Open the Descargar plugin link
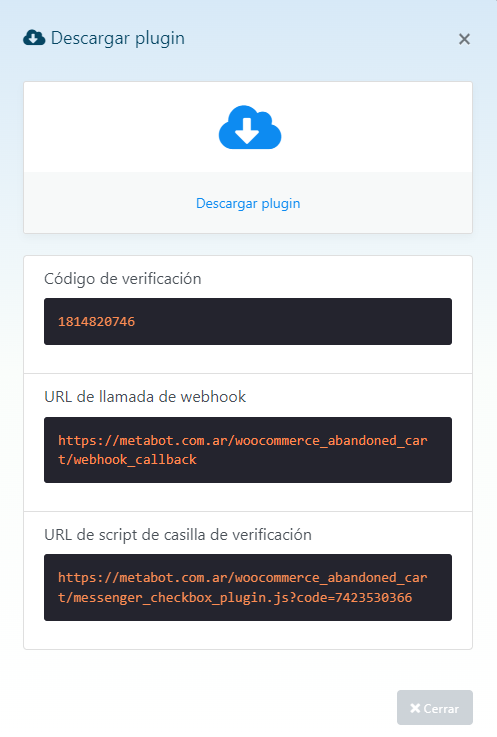This screenshot has width=497, height=737. point(248,203)
